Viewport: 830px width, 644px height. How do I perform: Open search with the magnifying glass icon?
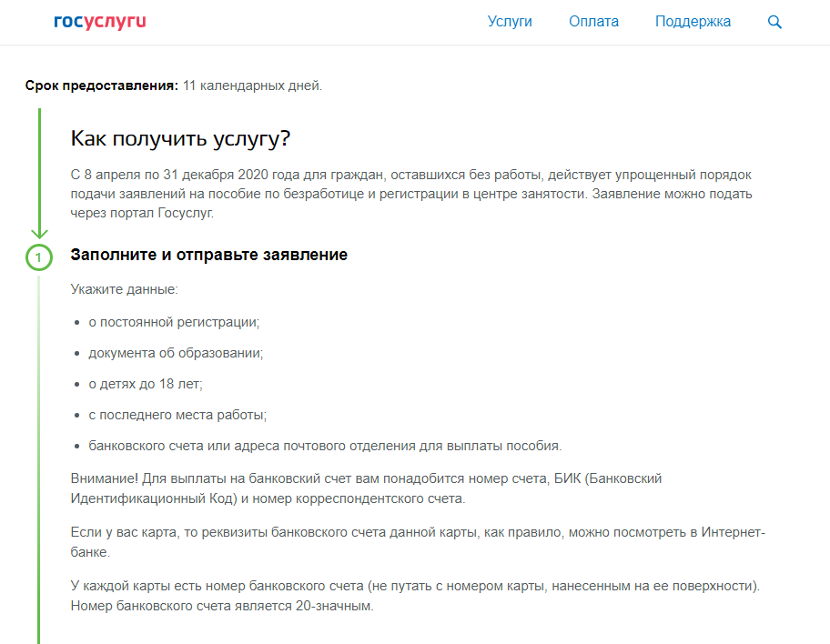[x=774, y=22]
